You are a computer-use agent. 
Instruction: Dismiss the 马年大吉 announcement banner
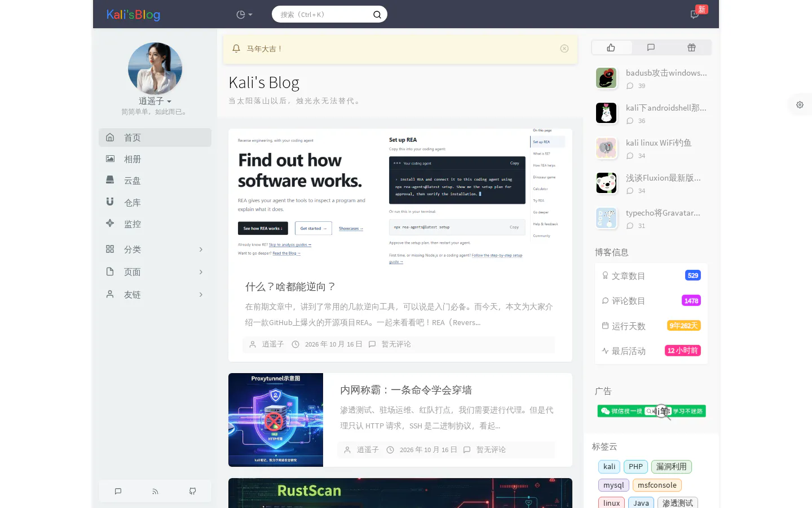click(x=564, y=49)
